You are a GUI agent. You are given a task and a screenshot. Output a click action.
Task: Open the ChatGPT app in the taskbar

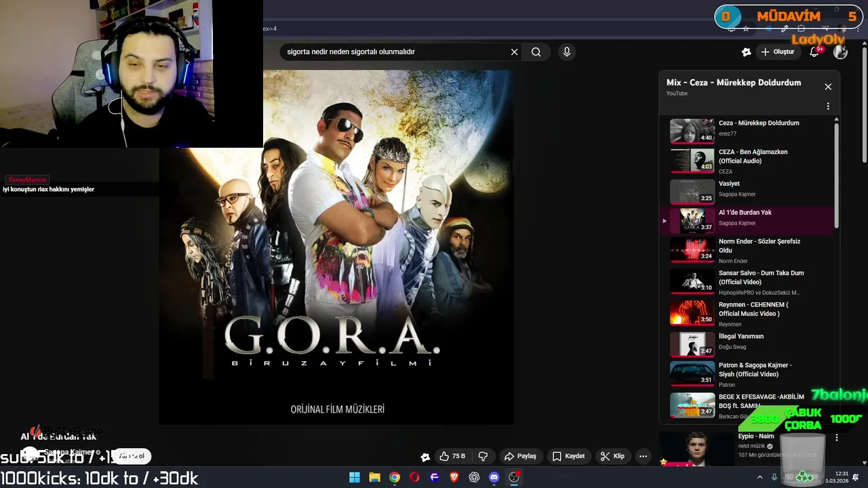pyautogui.click(x=474, y=477)
